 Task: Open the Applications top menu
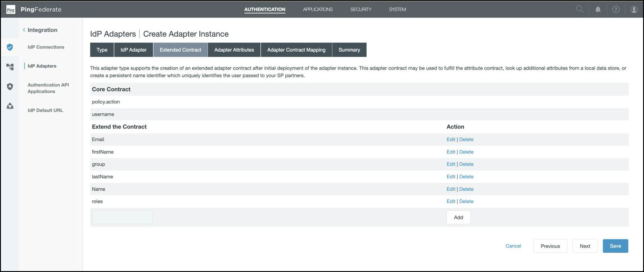pos(318,9)
